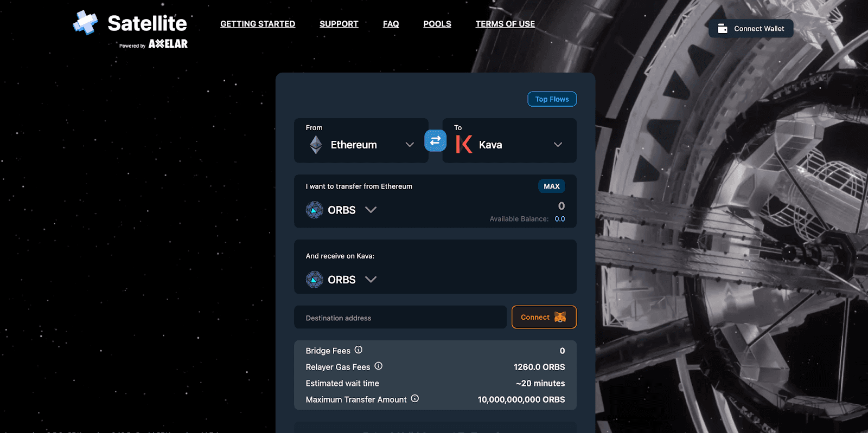Image resolution: width=868 pixels, height=433 pixels.
Task: Click the wallet icon in Connect Wallet
Action: click(x=723, y=29)
